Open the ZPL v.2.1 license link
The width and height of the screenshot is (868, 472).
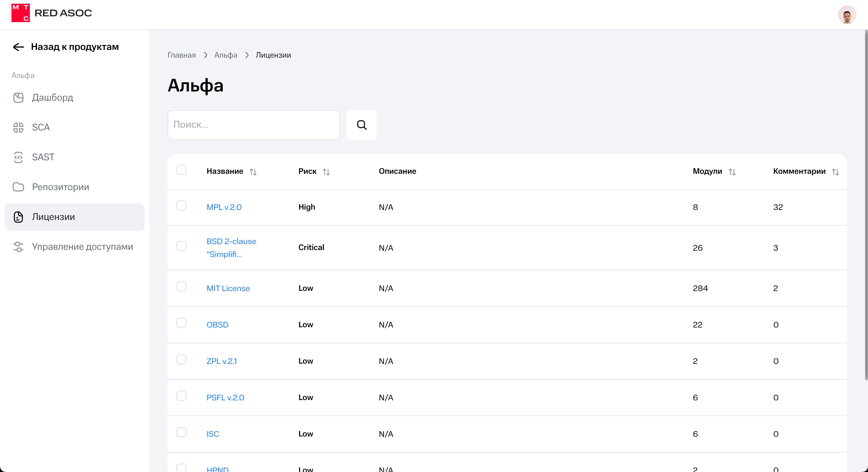coord(221,361)
